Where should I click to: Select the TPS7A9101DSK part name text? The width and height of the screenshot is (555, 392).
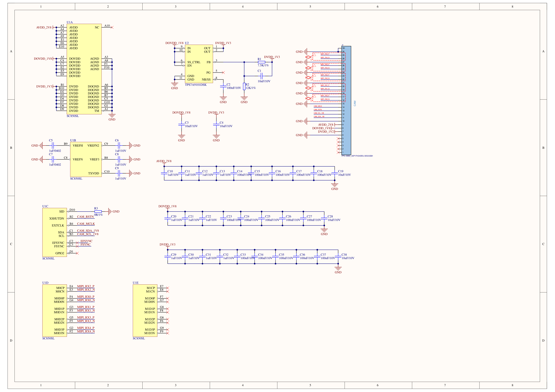coord(196,85)
